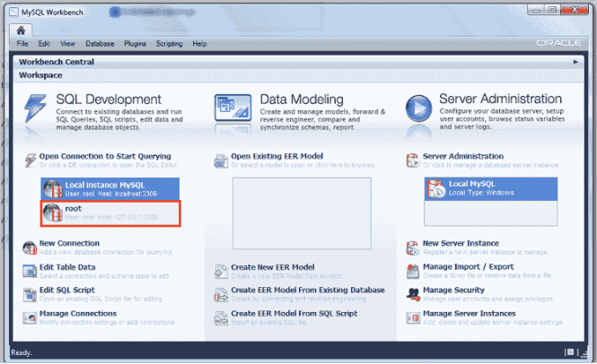Click Create EER Model From SQL Script
597x364 pixels.
(x=294, y=314)
